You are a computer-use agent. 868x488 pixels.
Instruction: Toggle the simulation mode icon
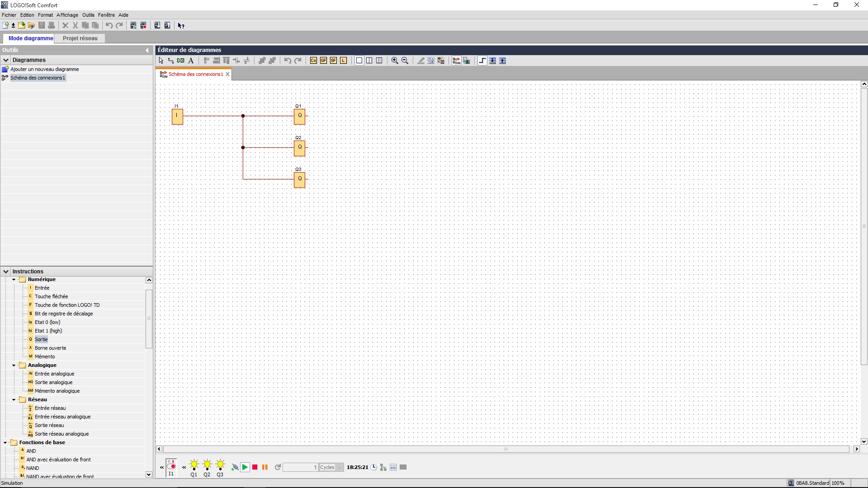click(456, 61)
